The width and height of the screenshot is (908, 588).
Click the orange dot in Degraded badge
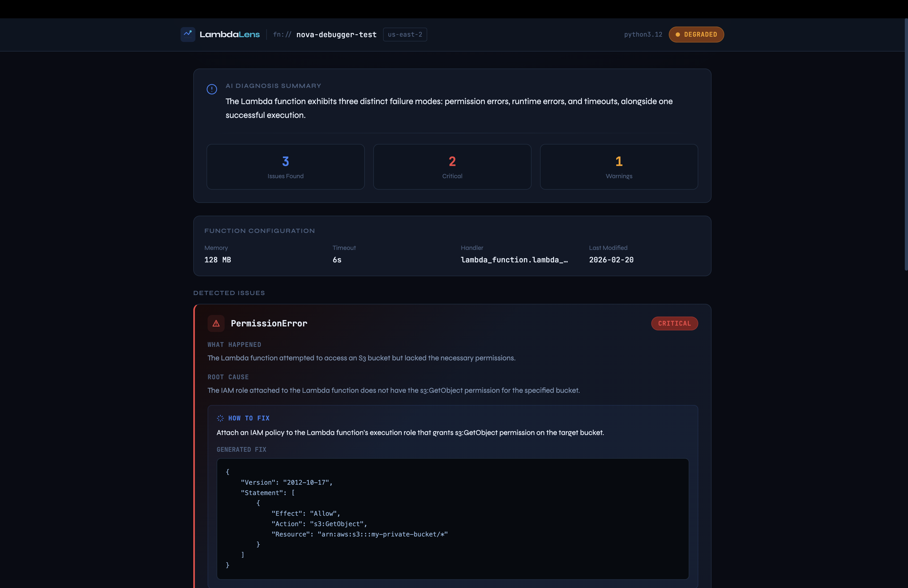click(x=678, y=34)
